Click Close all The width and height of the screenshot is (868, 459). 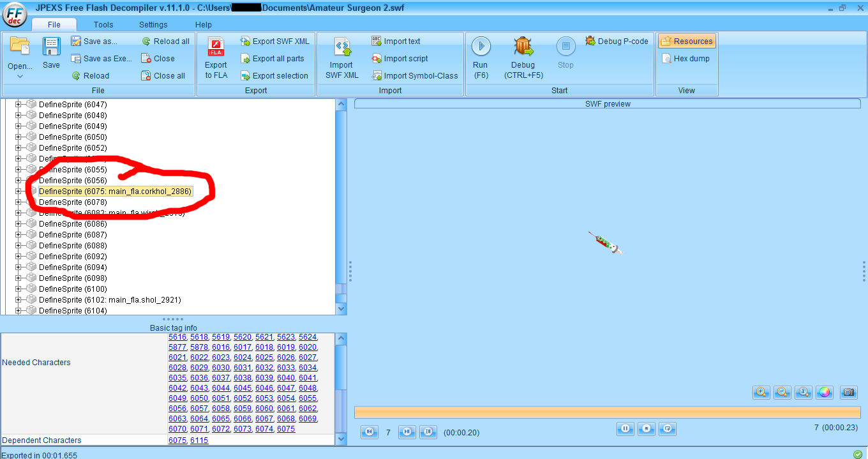[163, 76]
